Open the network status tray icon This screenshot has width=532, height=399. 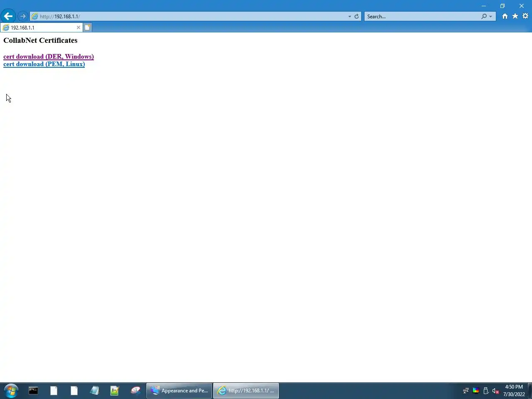[466, 391]
